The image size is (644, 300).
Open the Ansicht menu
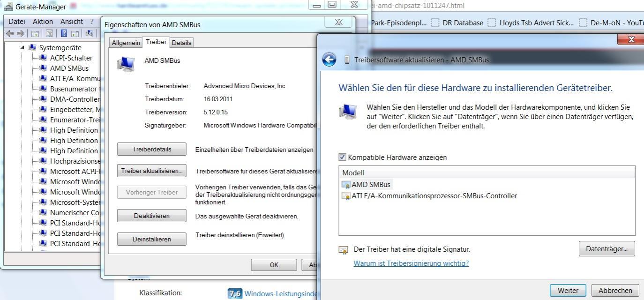pos(72,22)
